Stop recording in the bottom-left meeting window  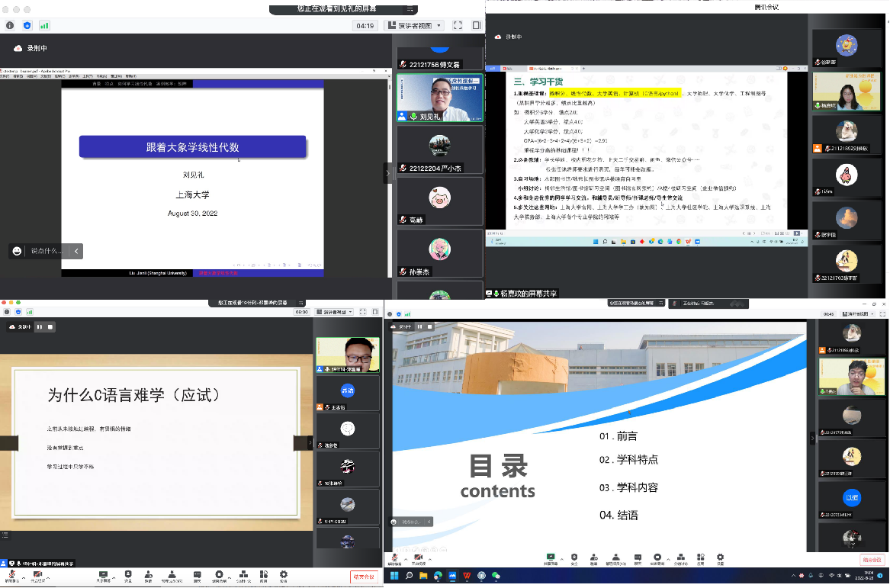[50, 326]
